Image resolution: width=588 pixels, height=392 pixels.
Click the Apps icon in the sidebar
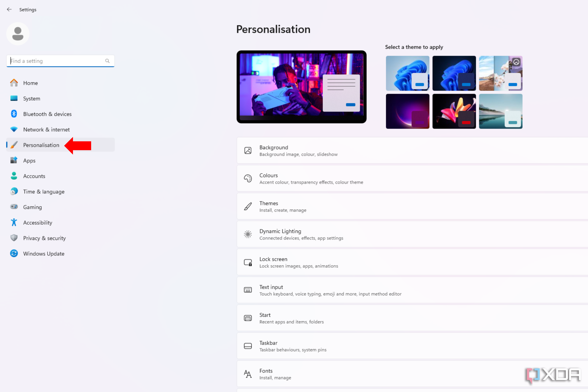coord(14,160)
